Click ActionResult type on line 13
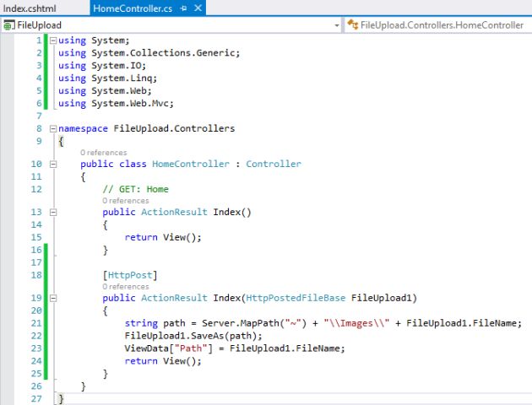The image size is (532, 405). coord(174,212)
